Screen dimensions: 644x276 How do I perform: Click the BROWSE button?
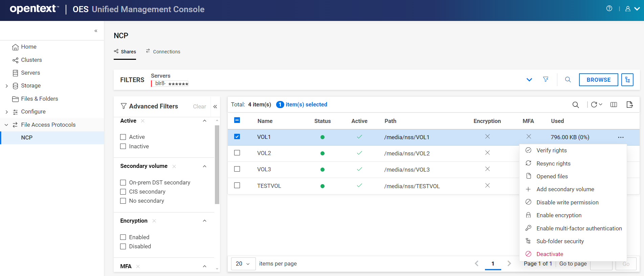click(598, 80)
